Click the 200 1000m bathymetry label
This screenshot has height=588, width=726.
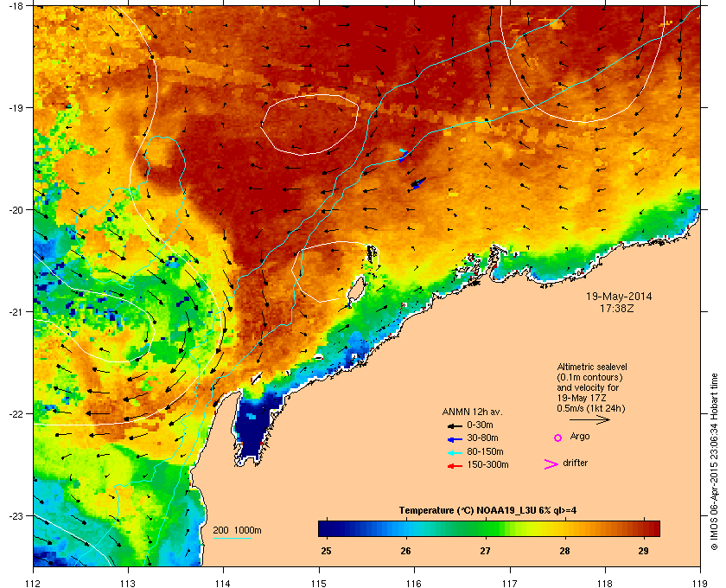(237, 530)
